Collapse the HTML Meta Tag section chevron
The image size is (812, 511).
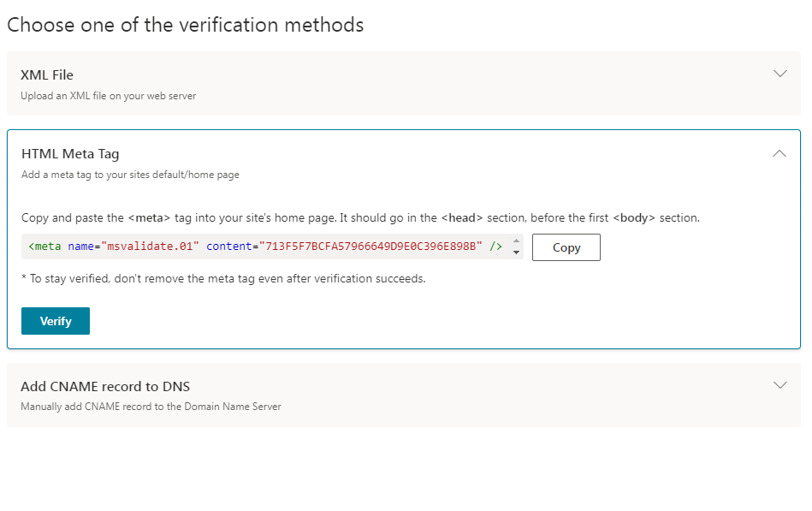779,153
